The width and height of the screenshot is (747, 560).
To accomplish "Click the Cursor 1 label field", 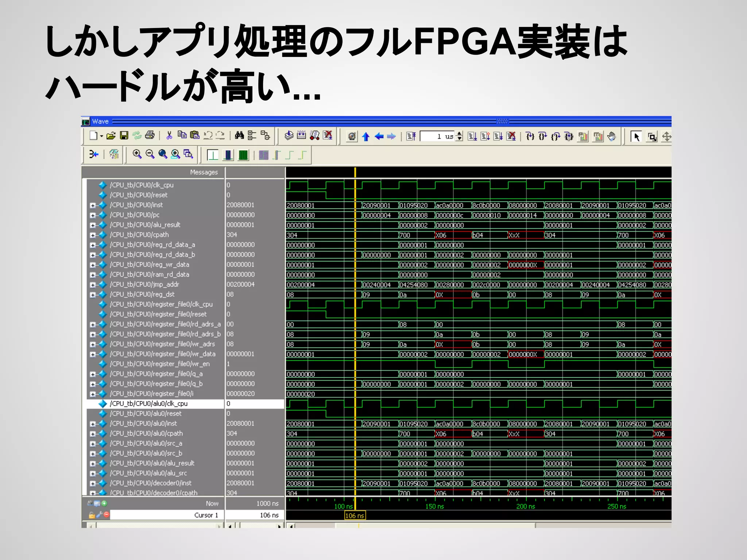I will pyautogui.click(x=167, y=515).
